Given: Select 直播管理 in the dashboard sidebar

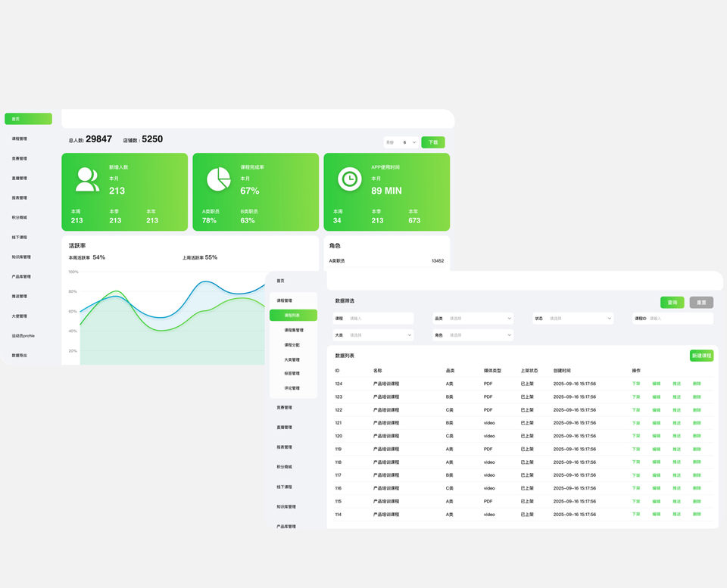Looking at the screenshot, I should click(20, 179).
